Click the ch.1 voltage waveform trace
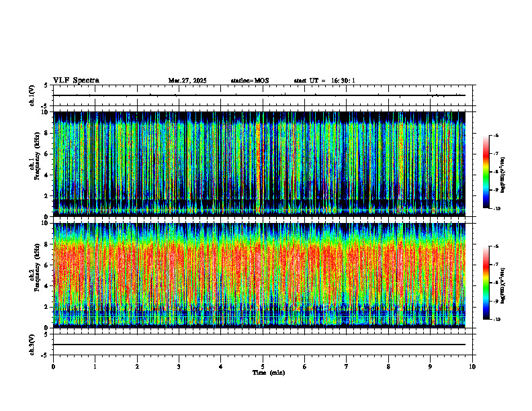 coord(259,95)
